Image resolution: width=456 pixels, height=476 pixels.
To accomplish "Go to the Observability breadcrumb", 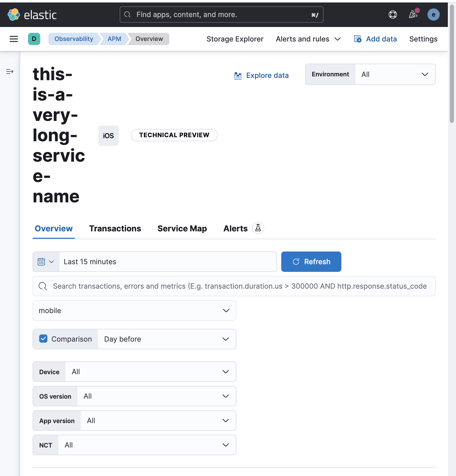I will click(74, 39).
